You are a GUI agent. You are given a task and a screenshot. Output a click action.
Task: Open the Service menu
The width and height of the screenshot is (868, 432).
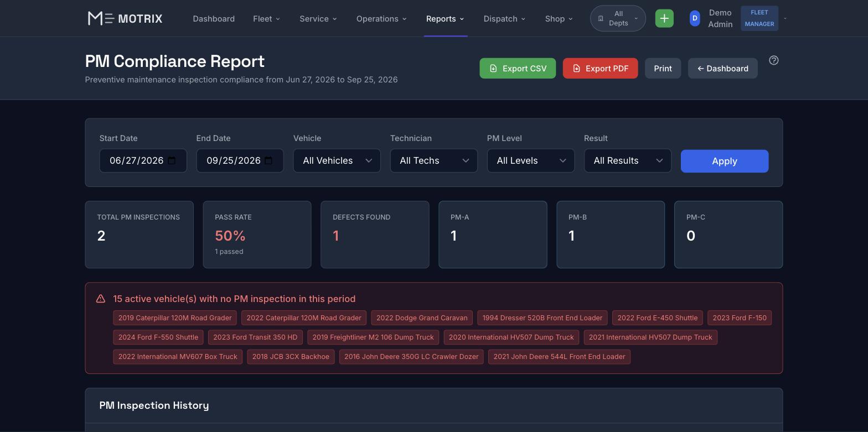coord(318,18)
